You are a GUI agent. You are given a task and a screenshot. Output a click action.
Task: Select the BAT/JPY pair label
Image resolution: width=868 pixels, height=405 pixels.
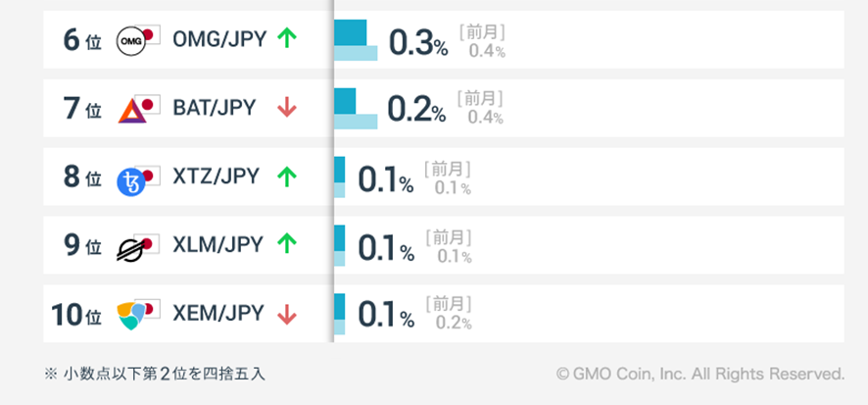click(x=214, y=108)
